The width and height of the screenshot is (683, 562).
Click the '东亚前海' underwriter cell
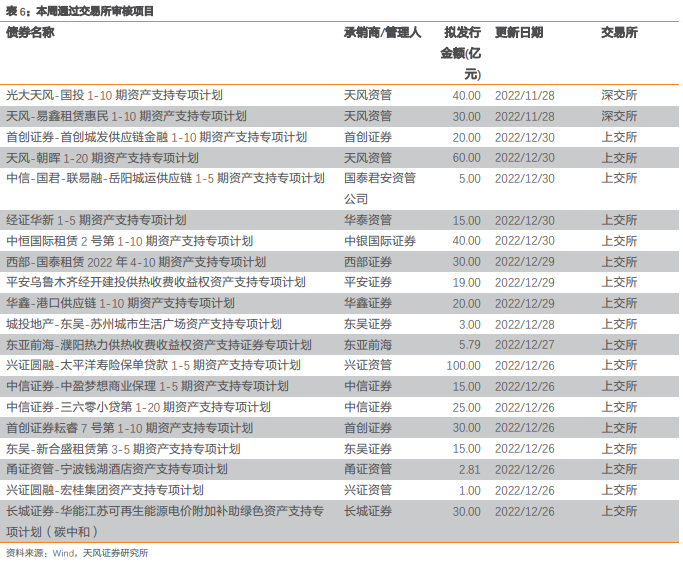coord(368,345)
